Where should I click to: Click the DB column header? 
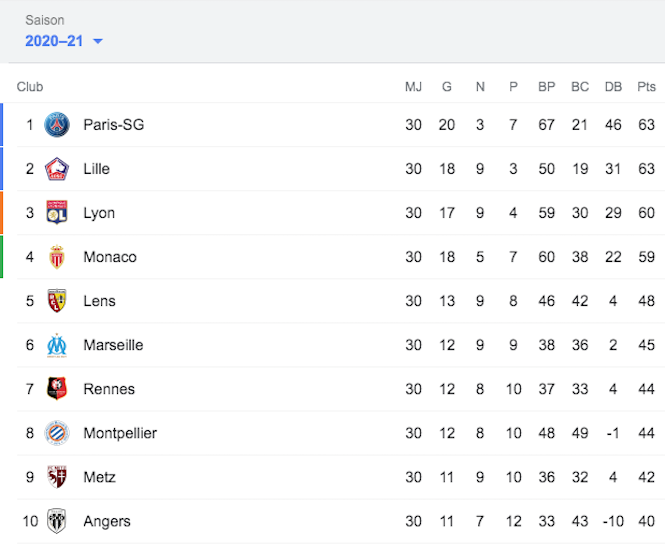coord(613,87)
